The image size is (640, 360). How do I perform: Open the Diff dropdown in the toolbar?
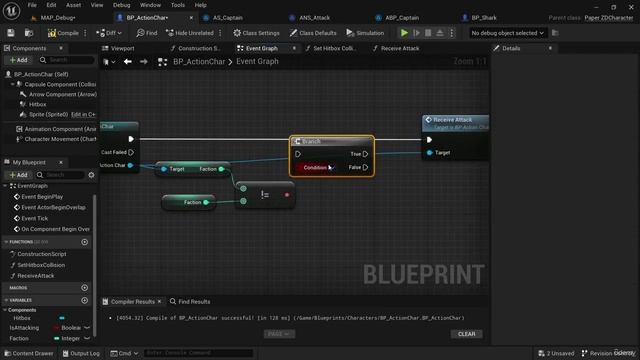coord(109,33)
